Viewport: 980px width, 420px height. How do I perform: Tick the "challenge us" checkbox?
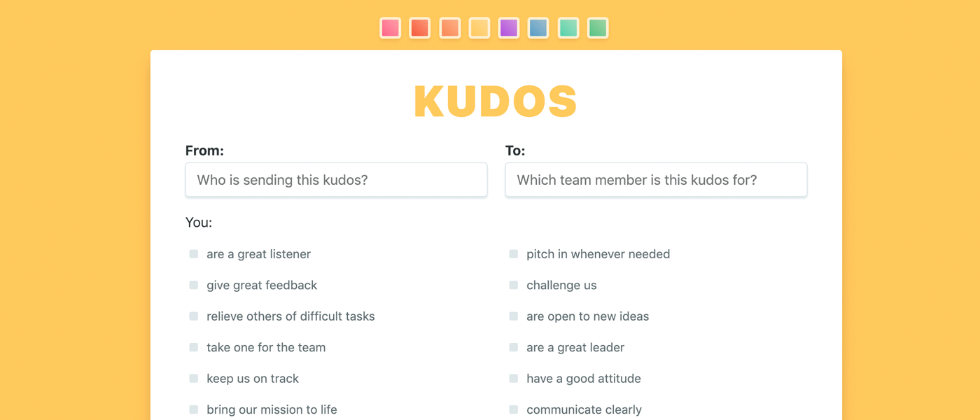coord(514,285)
